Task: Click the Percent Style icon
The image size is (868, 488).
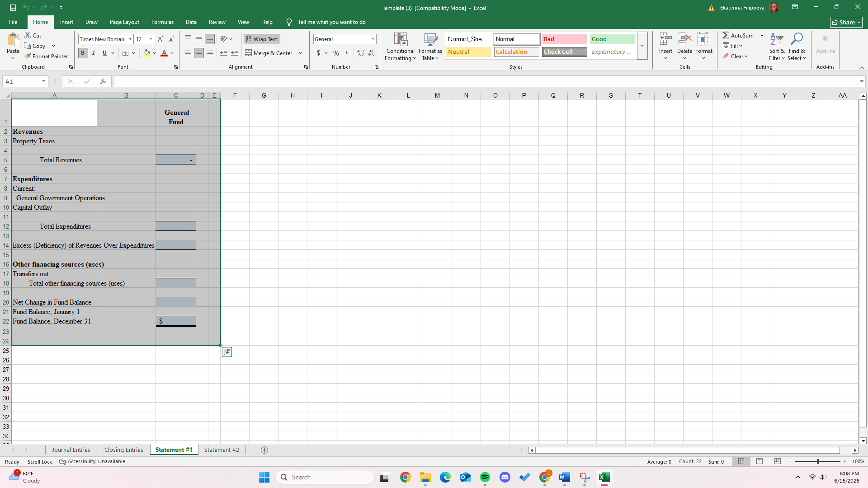Action: [x=336, y=53]
